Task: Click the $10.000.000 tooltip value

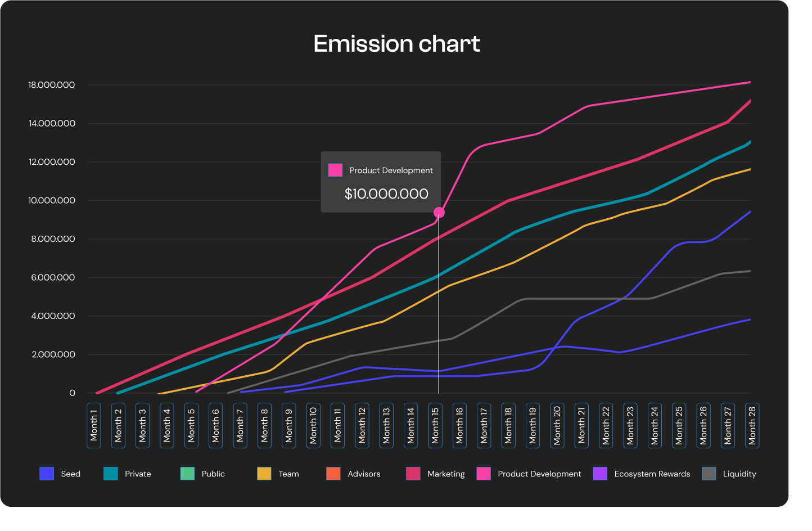Action: [386, 194]
